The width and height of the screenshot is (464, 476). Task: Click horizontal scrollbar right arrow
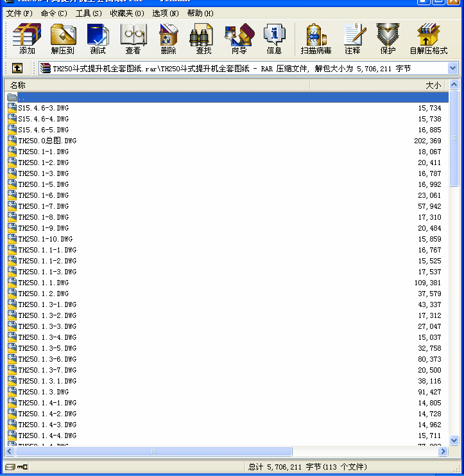pyautogui.click(x=443, y=452)
